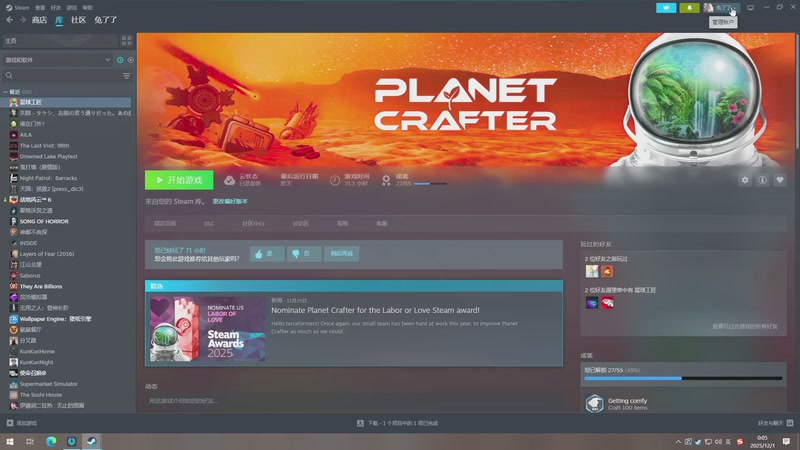This screenshot has width=800, height=450.
Task: Click the ask-me-later button
Action: (341, 254)
